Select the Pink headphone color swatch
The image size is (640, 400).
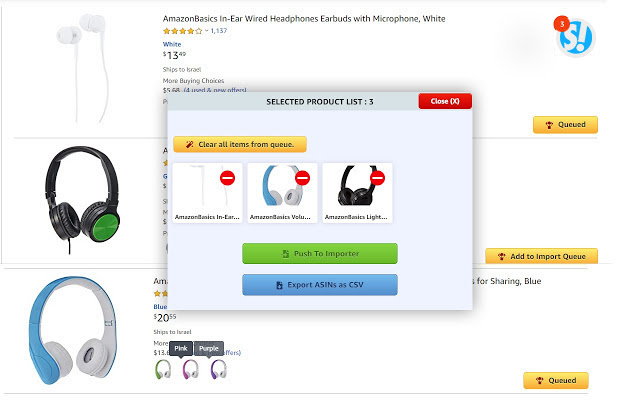191,369
